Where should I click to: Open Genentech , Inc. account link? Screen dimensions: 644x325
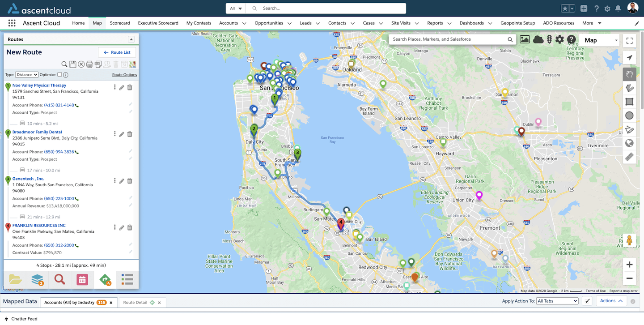(28, 179)
